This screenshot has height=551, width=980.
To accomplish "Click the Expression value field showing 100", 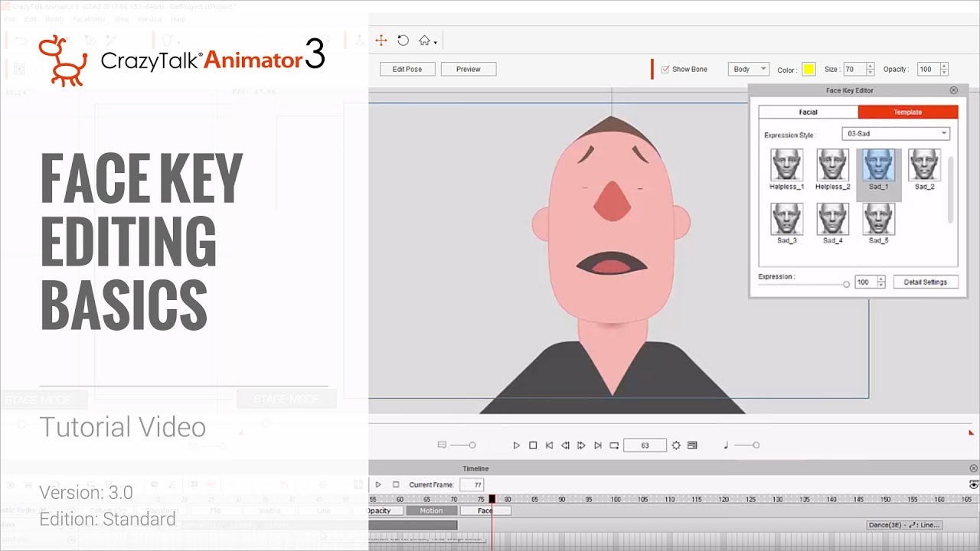I will tap(865, 282).
